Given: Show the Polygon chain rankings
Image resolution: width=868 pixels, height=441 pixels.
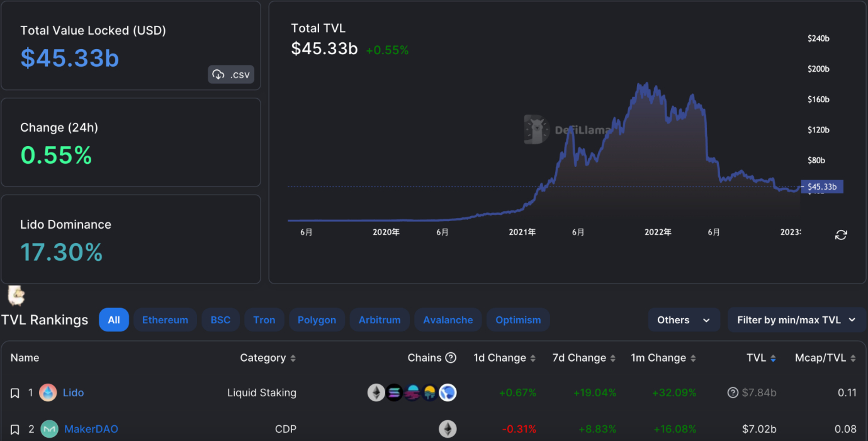Looking at the screenshot, I should tap(317, 320).
